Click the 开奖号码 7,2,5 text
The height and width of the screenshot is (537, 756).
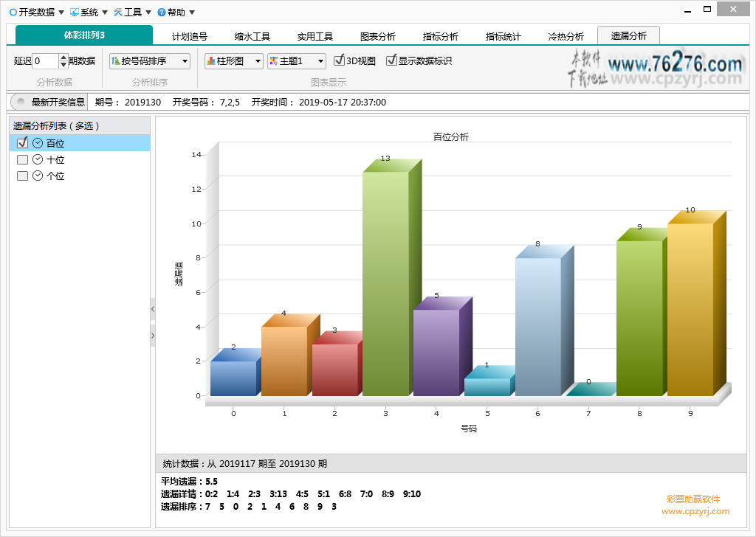point(206,102)
